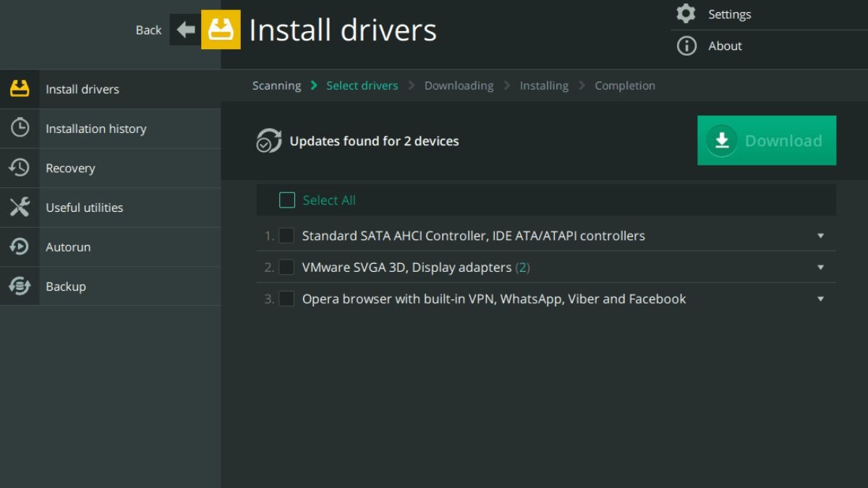Click the Updates found for 2 devices text
This screenshot has width=868, height=488.
[x=374, y=141]
